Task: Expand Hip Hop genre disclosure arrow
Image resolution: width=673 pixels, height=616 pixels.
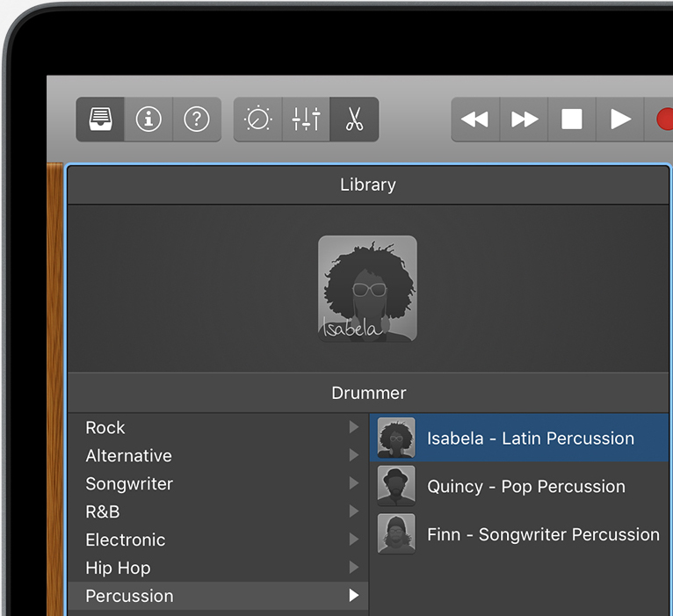Action: pos(354,568)
